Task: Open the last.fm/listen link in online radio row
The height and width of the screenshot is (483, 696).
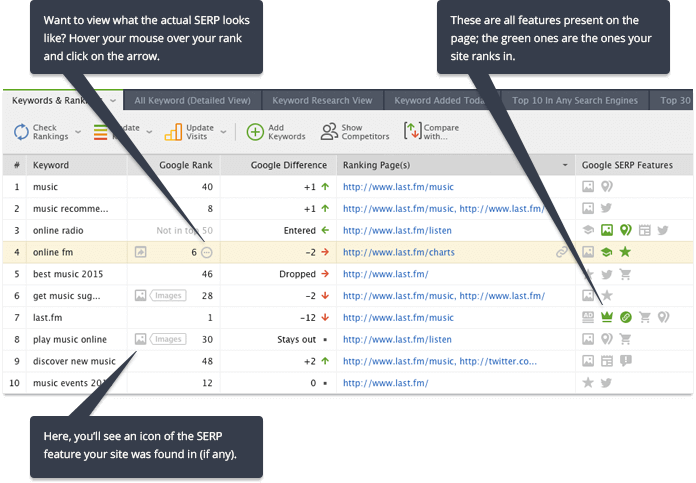Action: click(397, 230)
